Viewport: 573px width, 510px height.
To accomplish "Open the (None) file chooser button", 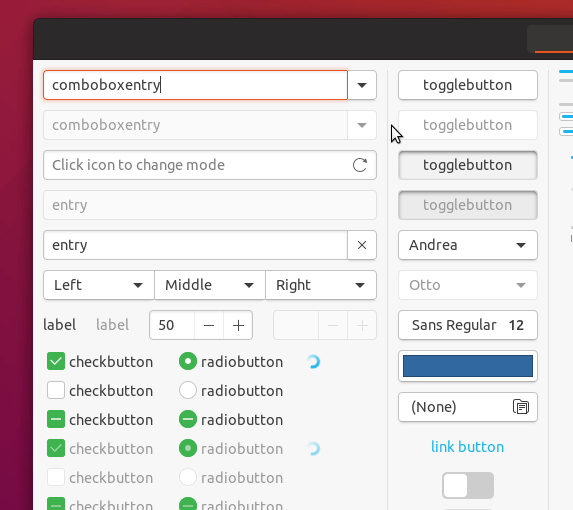I will click(468, 407).
